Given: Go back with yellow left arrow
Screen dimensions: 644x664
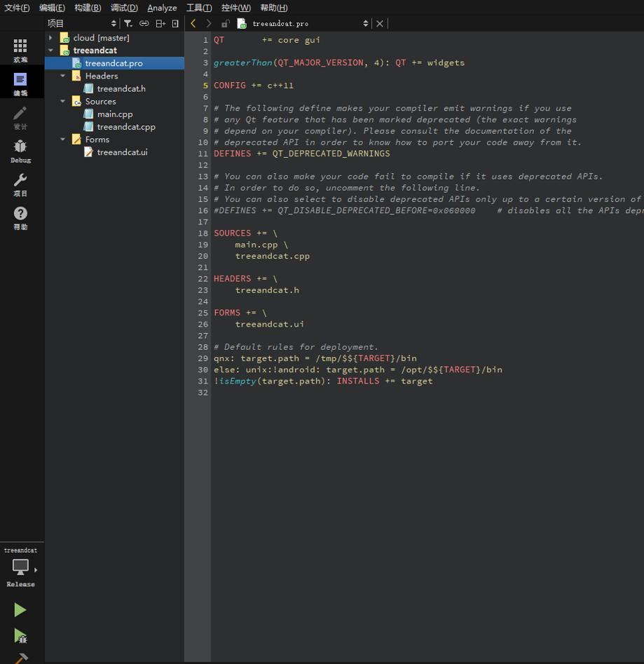Looking at the screenshot, I should tap(193, 23).
